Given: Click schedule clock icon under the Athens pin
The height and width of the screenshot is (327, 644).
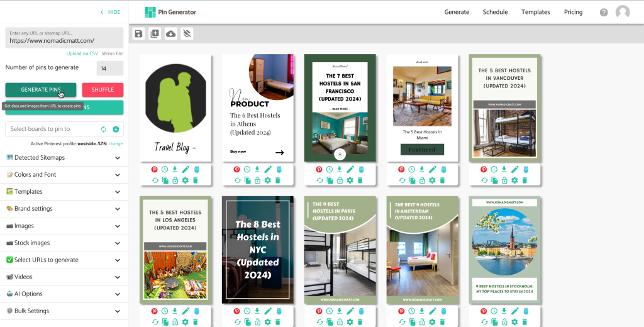Looking at the screenshot, I should 247,170.
